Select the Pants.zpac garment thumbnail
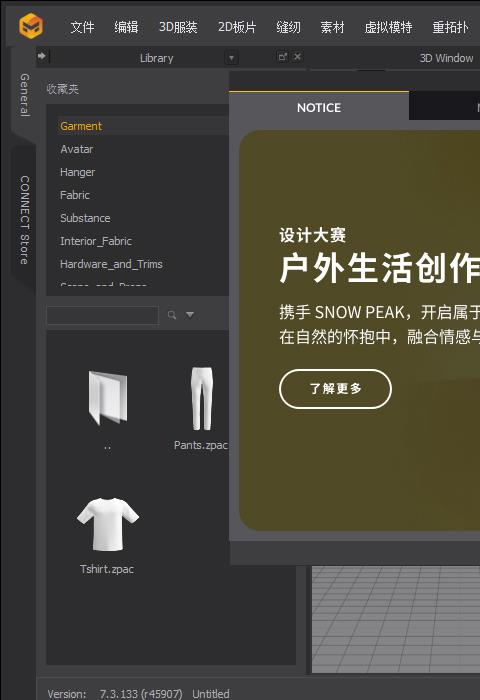The image size is (480, 700). click(x=202, y=398)
